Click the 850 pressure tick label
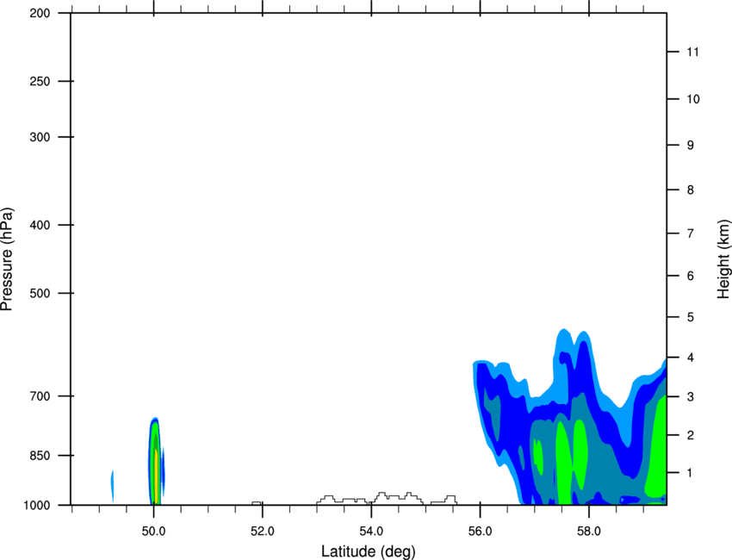 pos(40,456)
